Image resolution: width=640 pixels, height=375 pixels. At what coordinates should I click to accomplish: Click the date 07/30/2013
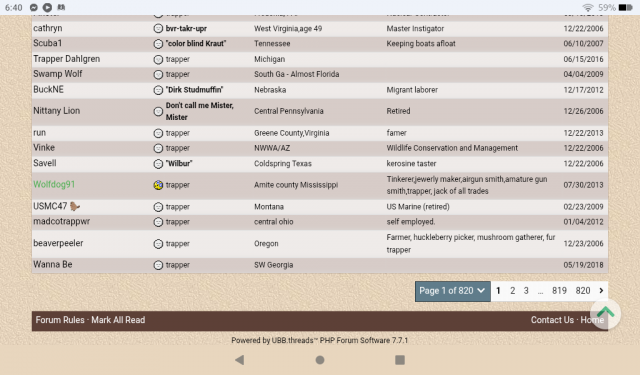click(x=583, y=185)
